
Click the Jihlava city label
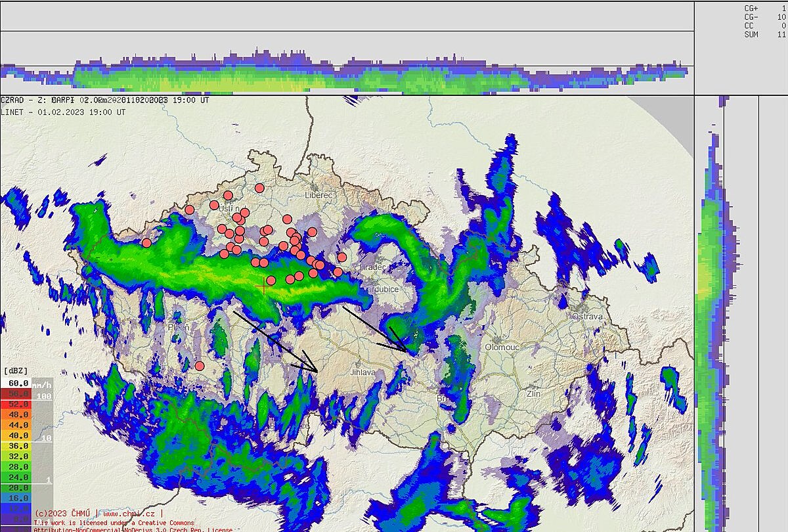pyautogui.click(x=362, y=372)
